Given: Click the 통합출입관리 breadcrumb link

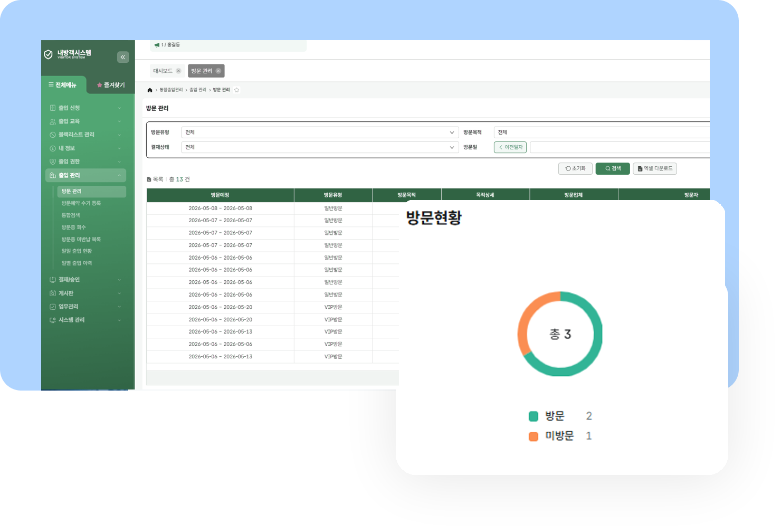Looking at the screenshot, I should pos(171,90).
